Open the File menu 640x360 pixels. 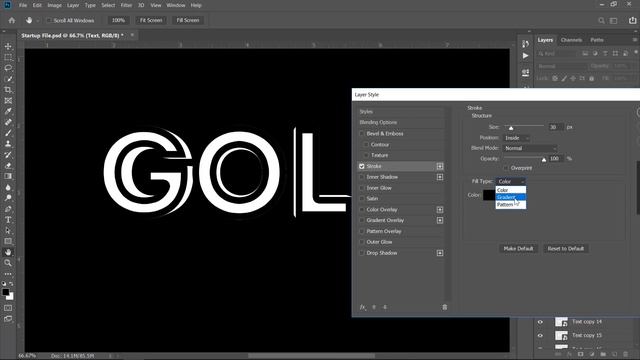23,5
